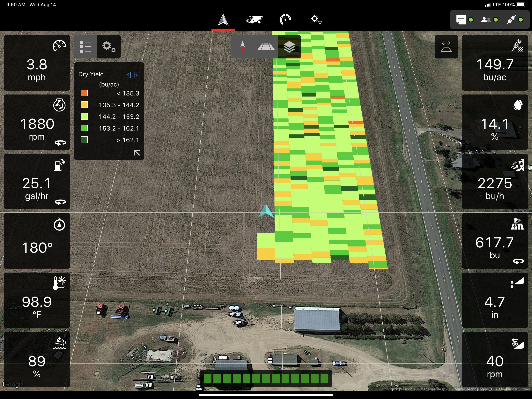
Task: Open the 40 rpm reel speed tile
Action: [x=495, y=359]
